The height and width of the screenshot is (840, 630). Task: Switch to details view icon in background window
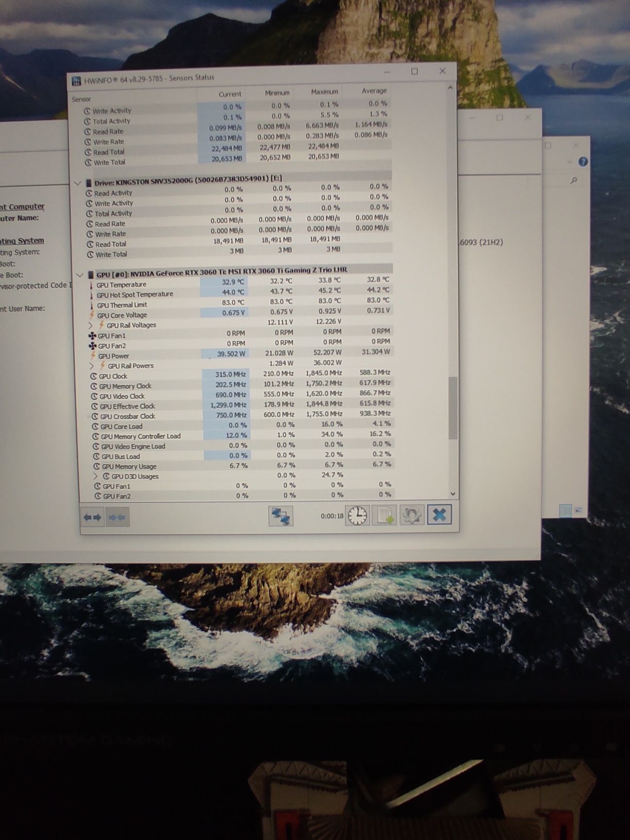tap(566, 511)
